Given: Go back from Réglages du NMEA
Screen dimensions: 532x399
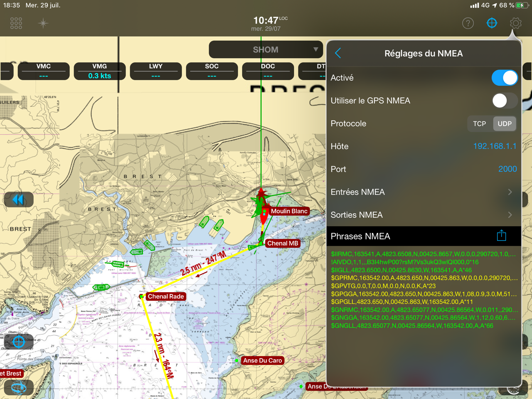Looking at the screenshot, I should pyautogui.click(x=338, y=53).
